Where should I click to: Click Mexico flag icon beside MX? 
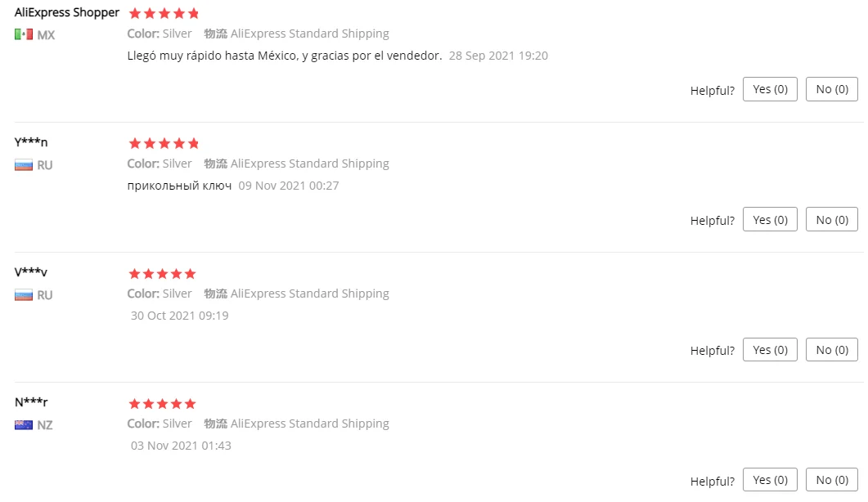(x=23, y=34)
